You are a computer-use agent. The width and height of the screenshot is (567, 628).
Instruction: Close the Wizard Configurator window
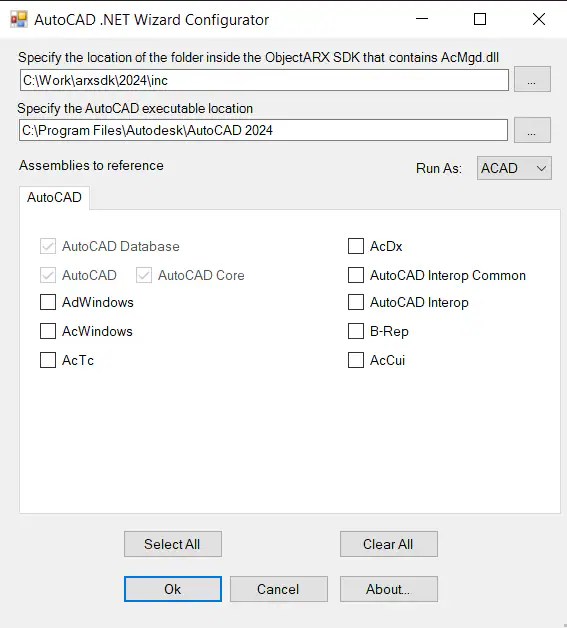539,19
